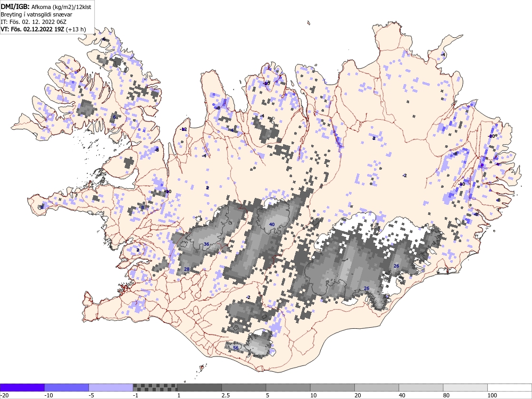Click the legend label 2.5
The height and width of the screenshot is (399, 532).
pyautogui.click(x=226, y=395)
